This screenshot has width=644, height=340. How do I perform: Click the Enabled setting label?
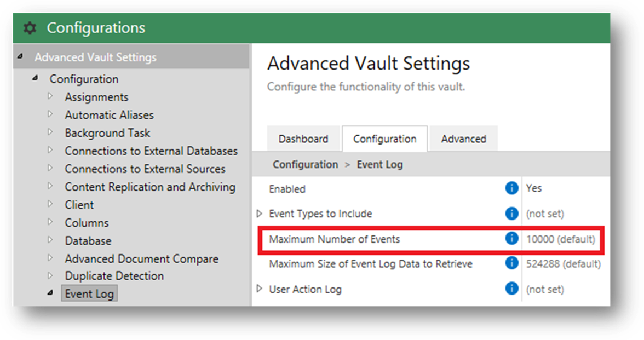pos(287,189)
